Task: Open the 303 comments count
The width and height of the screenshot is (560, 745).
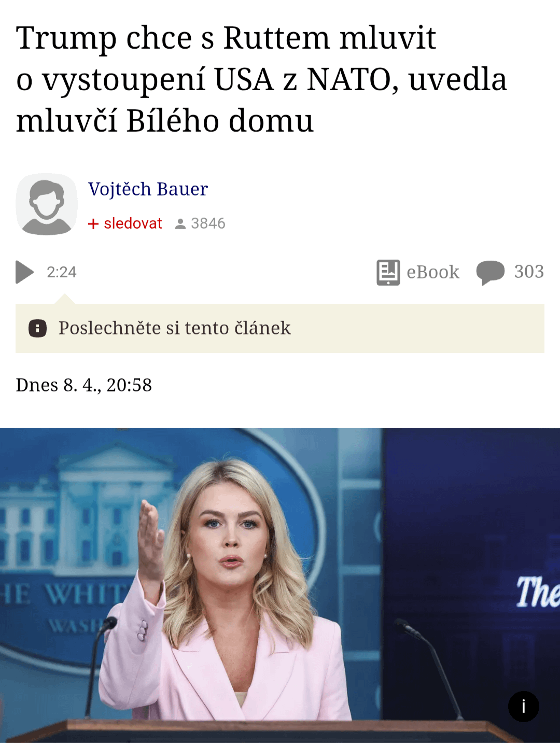Action: 529,272
